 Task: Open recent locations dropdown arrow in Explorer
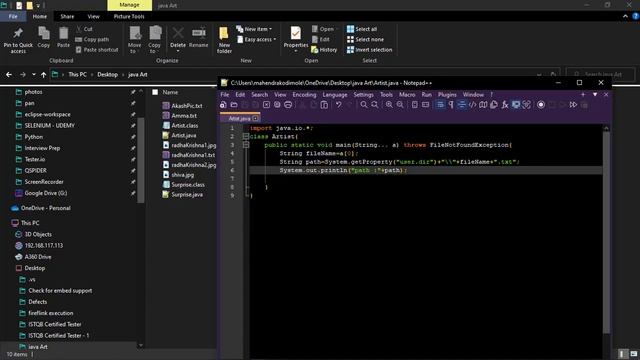pyautogui.click(x=33, y=75)
